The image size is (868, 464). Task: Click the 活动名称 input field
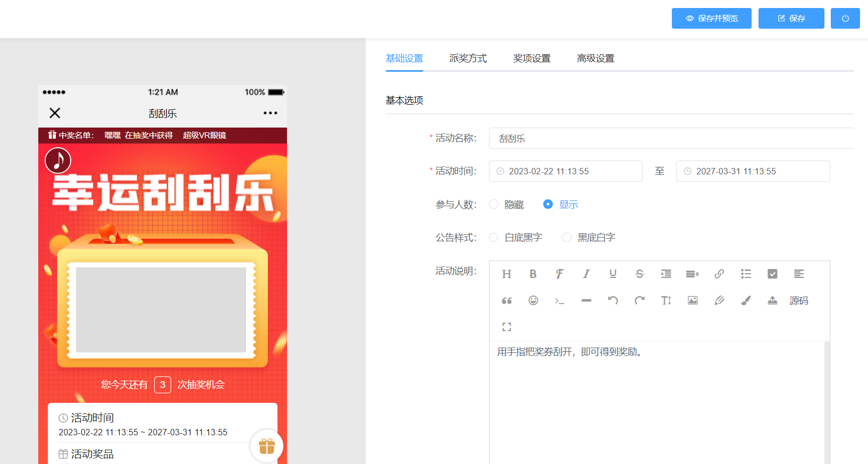point(671,138)
